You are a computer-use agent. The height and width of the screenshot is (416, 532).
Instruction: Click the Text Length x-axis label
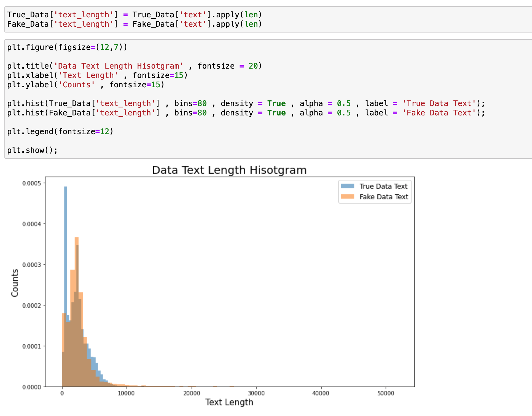[229, 402]
